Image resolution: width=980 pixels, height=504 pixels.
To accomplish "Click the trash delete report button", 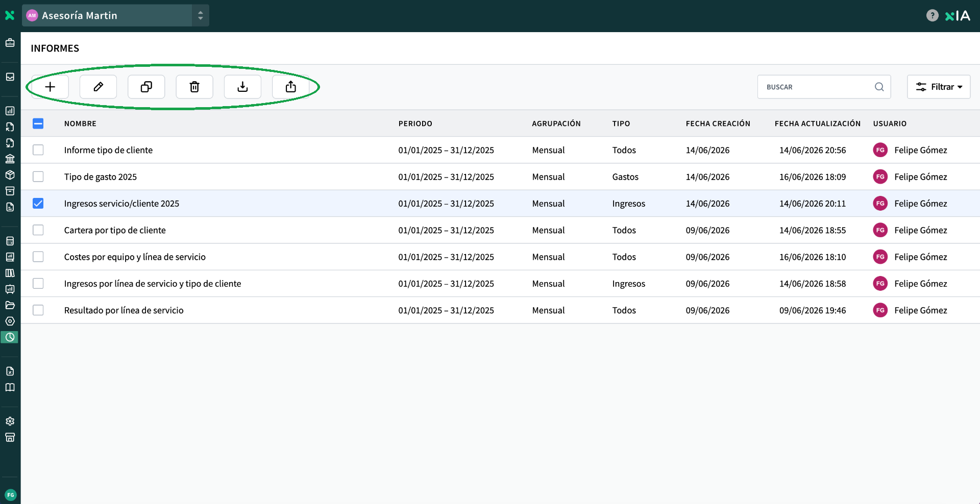I will click(x=194, y=87).
